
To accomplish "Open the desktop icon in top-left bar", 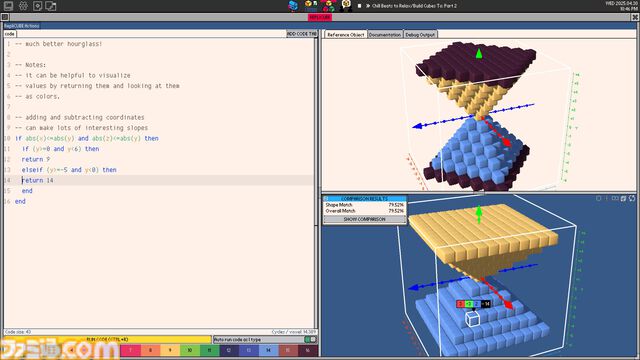I will tap(8, 6).
